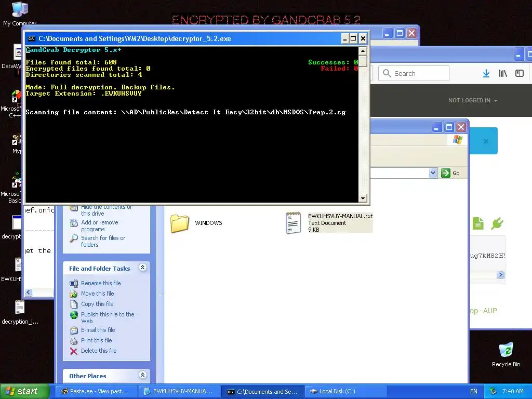The height and width of the screenshot is (399, 532).
Task: Click the Go button in Explorer
Action: 450,173
